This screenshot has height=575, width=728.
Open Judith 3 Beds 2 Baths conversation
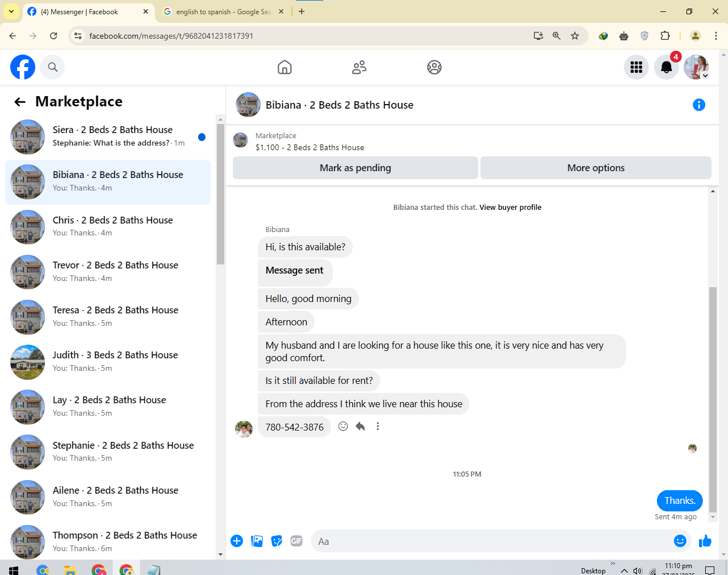108,362
